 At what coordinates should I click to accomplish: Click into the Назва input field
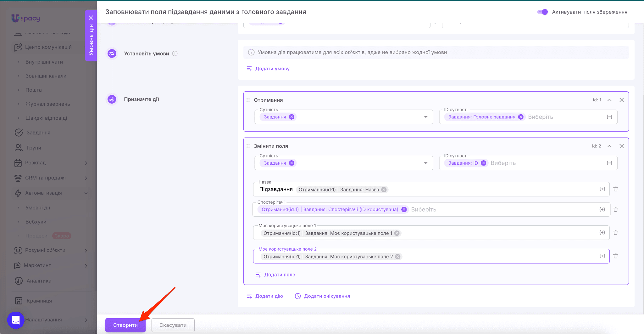pos(491,190)
